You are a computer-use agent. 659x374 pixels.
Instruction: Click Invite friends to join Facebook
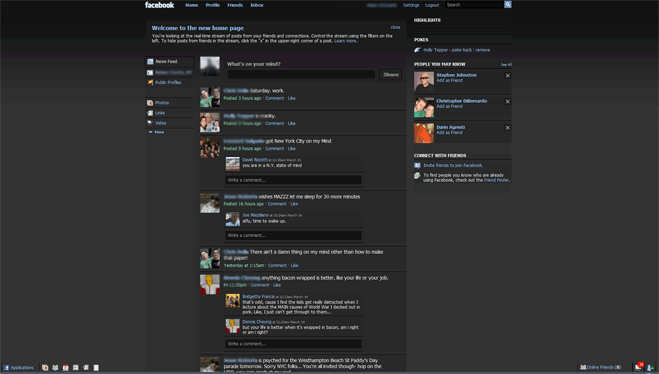click(453, 165)
